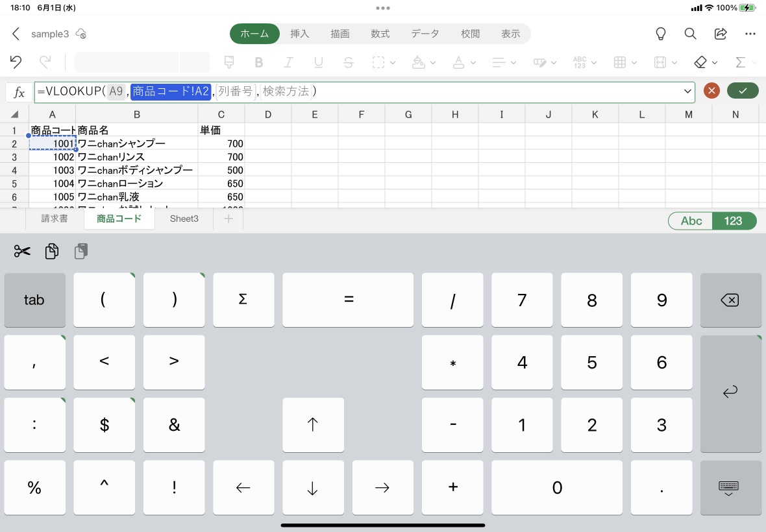Tap the scissors cut icon
The width and height of the screenshot is (766, 532).
click(22, 251)
